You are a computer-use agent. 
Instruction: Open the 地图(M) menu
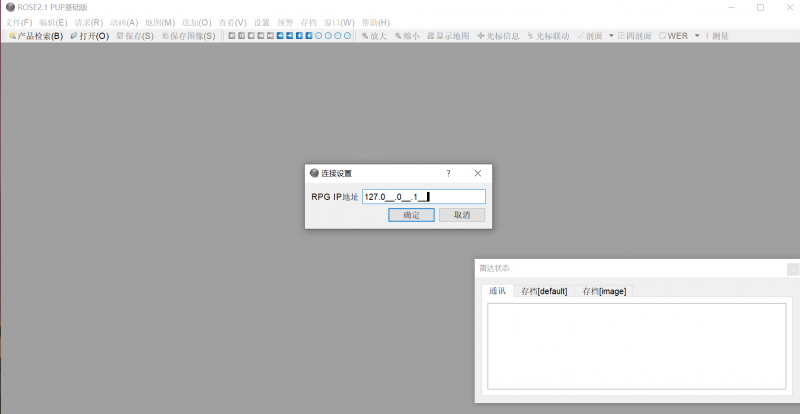[x=159, y=22]
